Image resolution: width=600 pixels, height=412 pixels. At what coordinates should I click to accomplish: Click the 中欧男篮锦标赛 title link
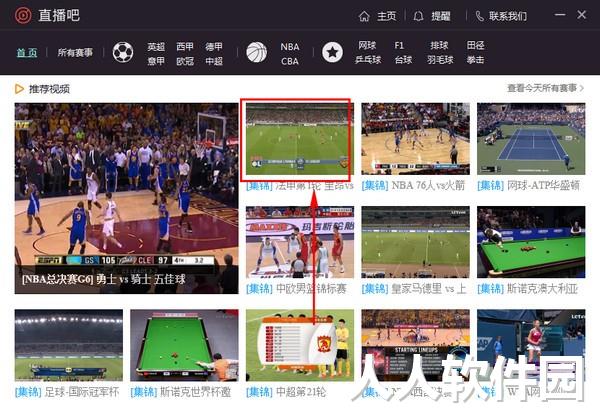[x=297, y=288]
